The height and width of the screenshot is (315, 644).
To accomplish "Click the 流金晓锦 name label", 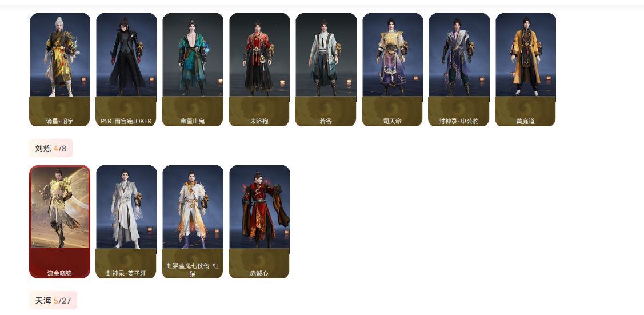I will point(59,273).
